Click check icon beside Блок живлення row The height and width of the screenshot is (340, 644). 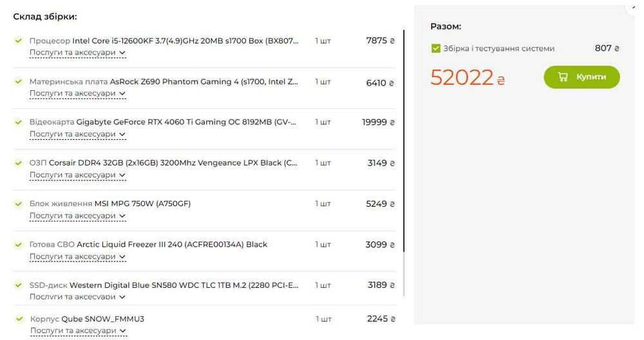pyautogui.click(x=19, y=204)
